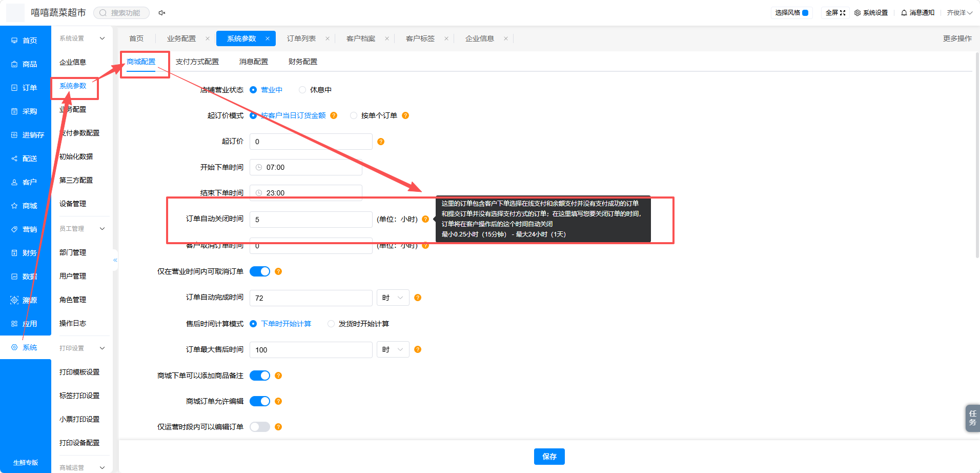The width and height of the screenshot is (980, 473).
Task: Open the 齐俊洋 user dropdown
Action: [959, 13]
